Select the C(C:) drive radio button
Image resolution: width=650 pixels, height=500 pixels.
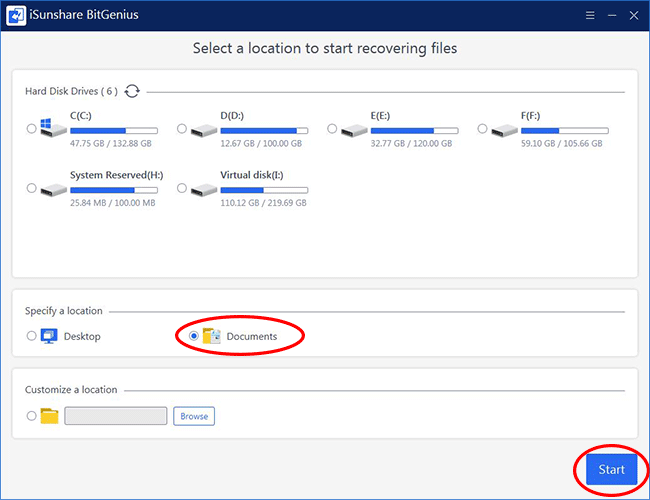coord(32,128)
